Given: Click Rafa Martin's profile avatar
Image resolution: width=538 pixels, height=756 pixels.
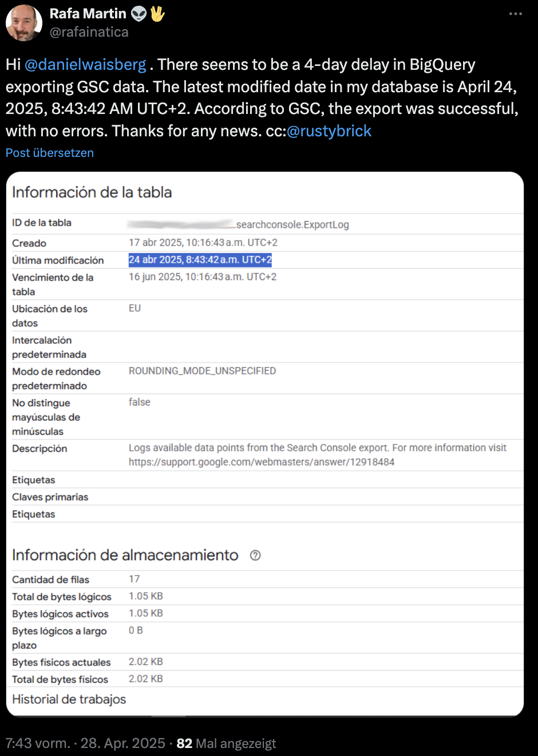Looking at the screenshot, I should tap(24, 23).
